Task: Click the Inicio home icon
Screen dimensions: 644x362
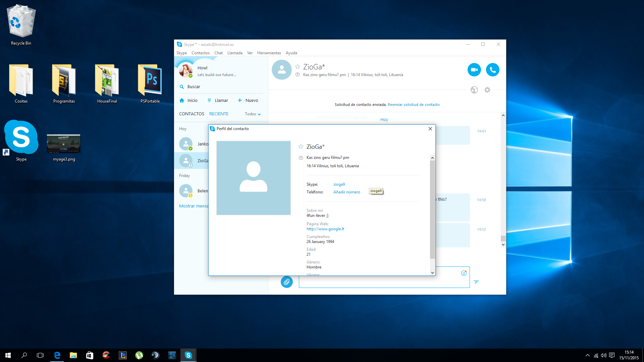Action: pos(182,101)
